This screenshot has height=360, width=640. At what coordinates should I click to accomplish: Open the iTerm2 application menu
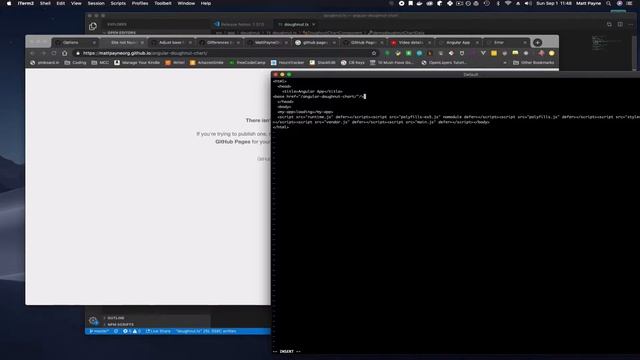tap(26, 3)
